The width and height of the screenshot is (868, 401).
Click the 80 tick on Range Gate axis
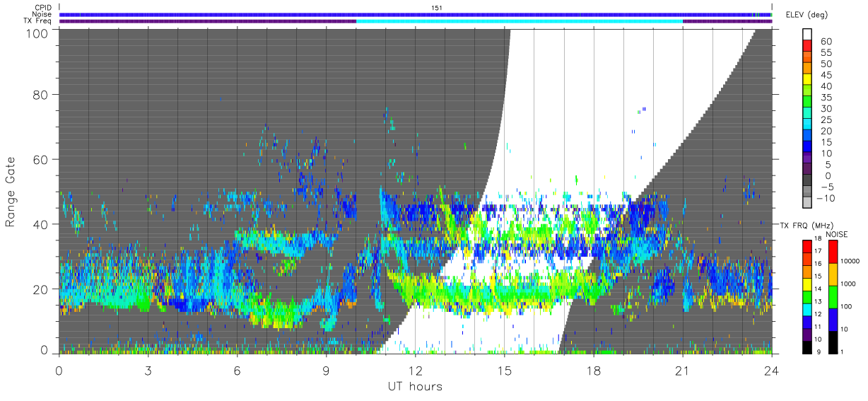click(x=40, y=95)
